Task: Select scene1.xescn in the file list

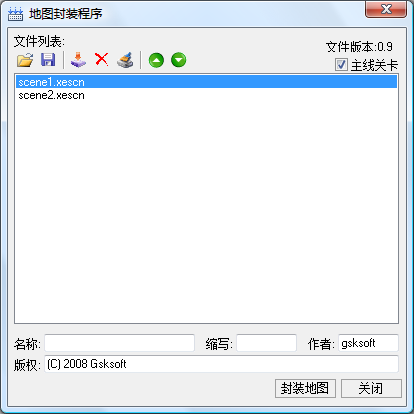Action: [x=206, y=82]
